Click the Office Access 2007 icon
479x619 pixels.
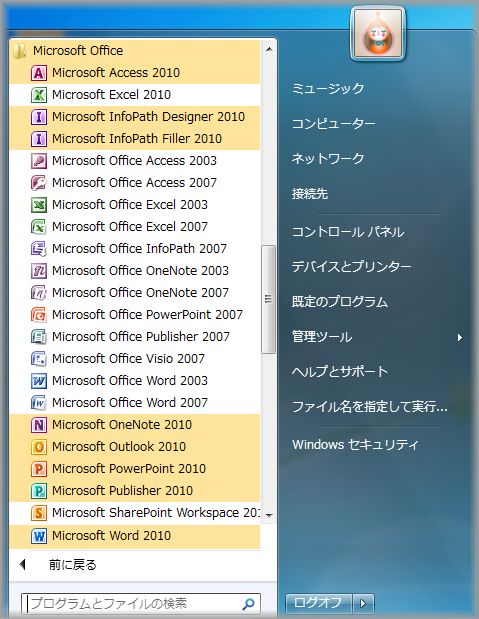(x=39, y=183)
